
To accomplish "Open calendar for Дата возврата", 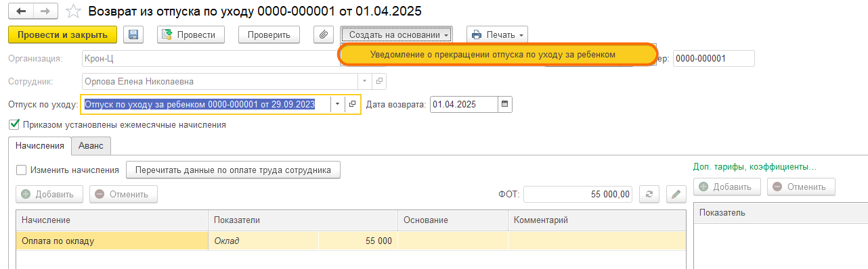I will coord(506,104).
